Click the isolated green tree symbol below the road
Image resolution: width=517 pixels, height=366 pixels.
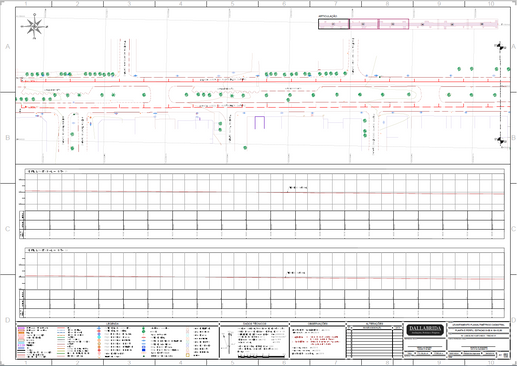(x=245, y=148)
